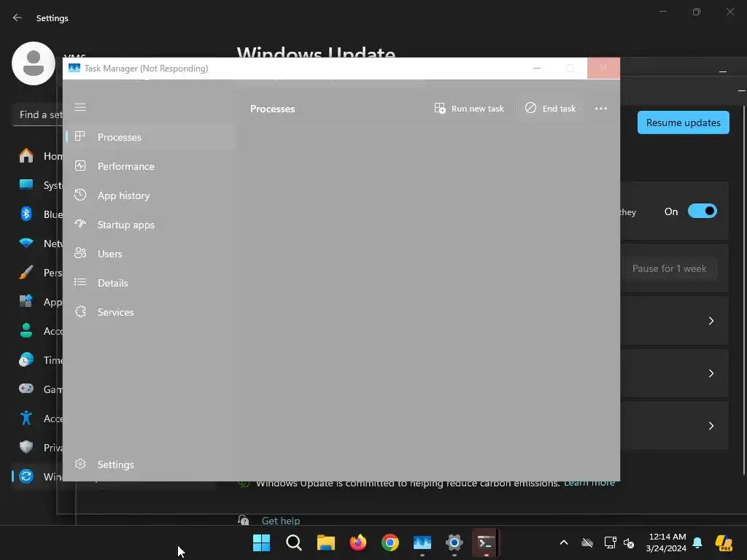
Task: Open the Pause for 1 week dropdown
Action: 670,268
